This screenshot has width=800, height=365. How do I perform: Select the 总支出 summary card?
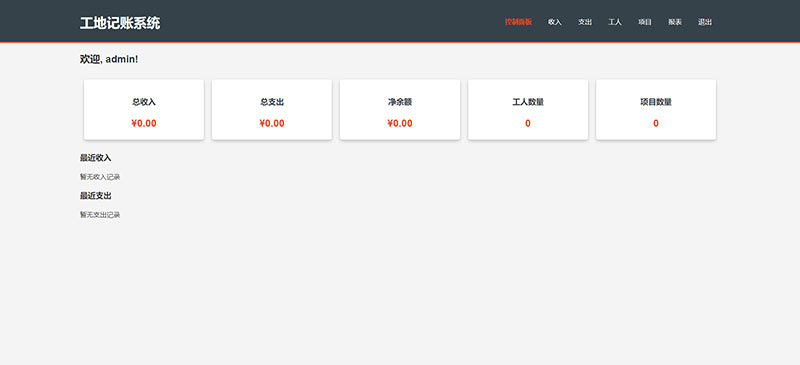(x=272, y=109)
